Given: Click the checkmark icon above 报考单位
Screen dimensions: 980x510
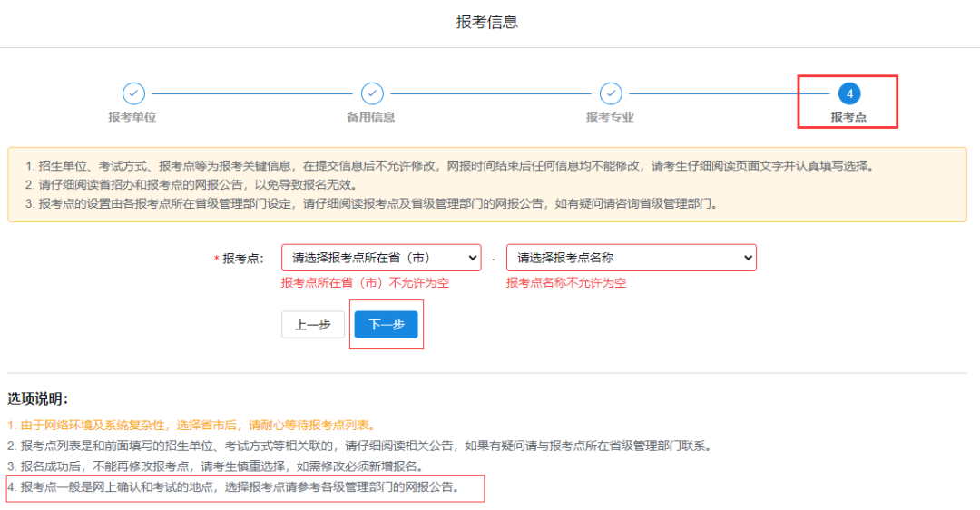Looking at the screenshot, I should pyautogui.click(x=133, y=93).
